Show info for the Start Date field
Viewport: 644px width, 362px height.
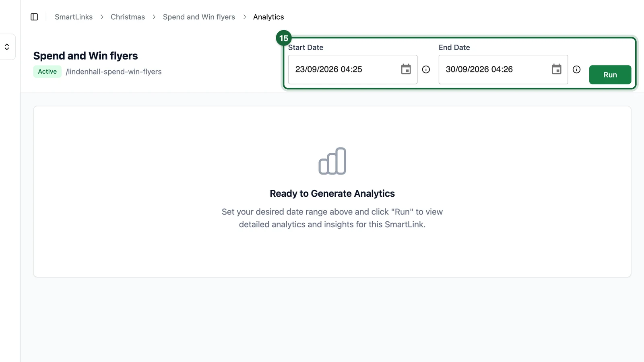(426, 70)
